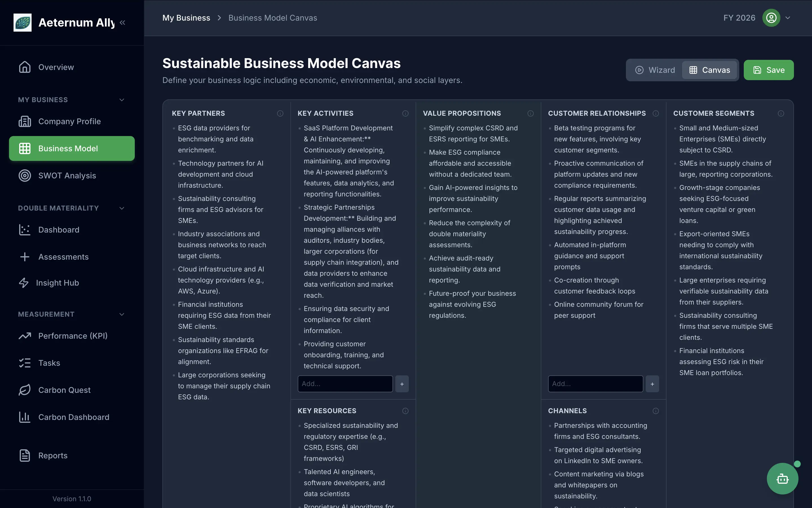Image resolution: width=812 pixels, height=508 pixels.
Task: Click the Assessments plus icon
Action: coord(25,257)
